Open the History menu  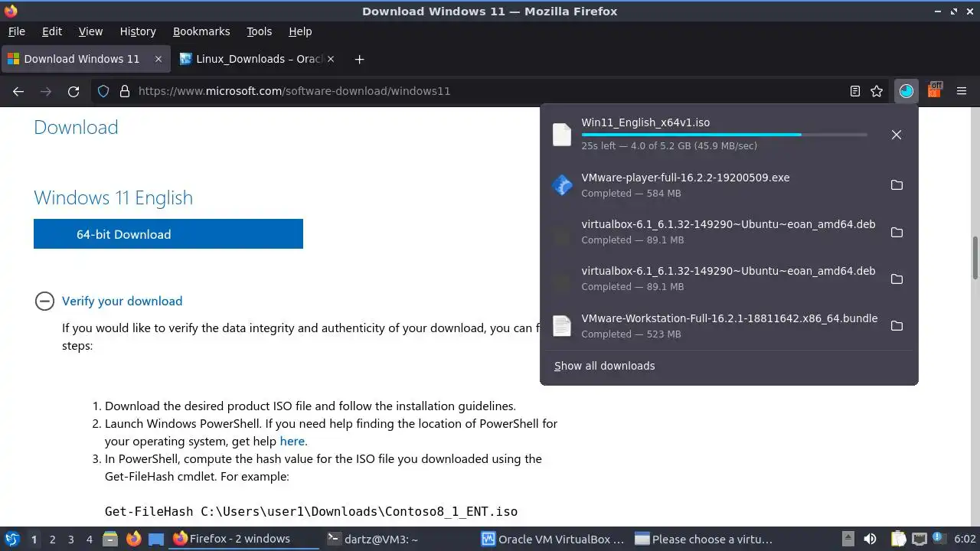(x=138, y=31)
